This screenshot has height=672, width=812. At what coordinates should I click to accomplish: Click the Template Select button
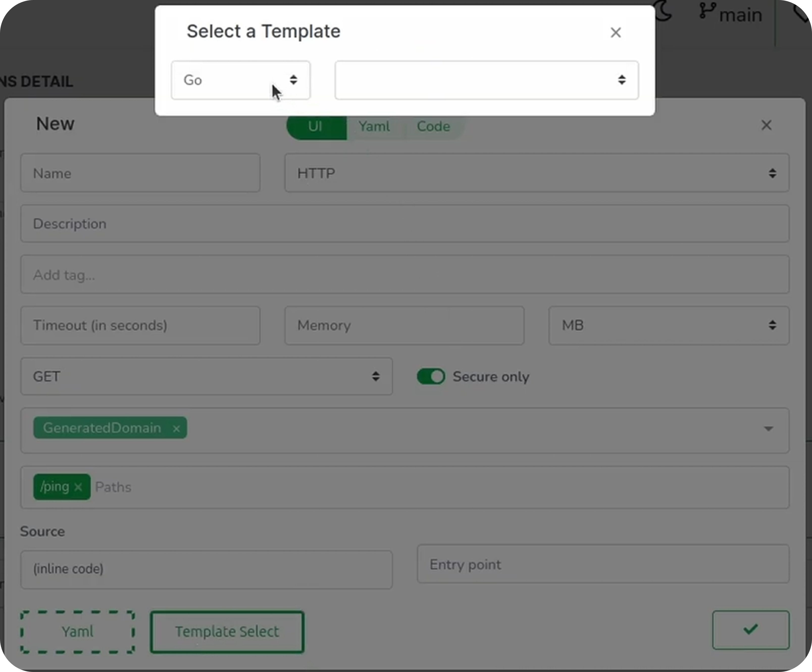point(227,631)
